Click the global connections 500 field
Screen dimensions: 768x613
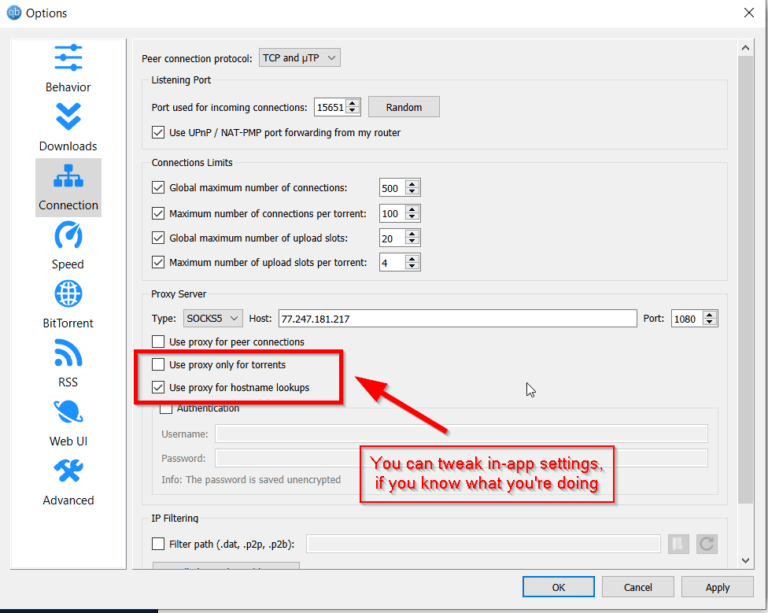[x=393, y=188]
